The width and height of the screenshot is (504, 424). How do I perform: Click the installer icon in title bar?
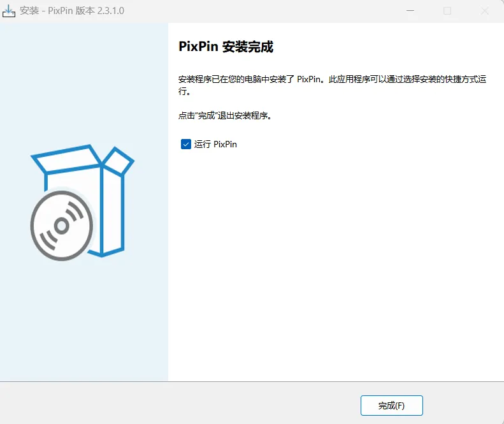point(9,11)
